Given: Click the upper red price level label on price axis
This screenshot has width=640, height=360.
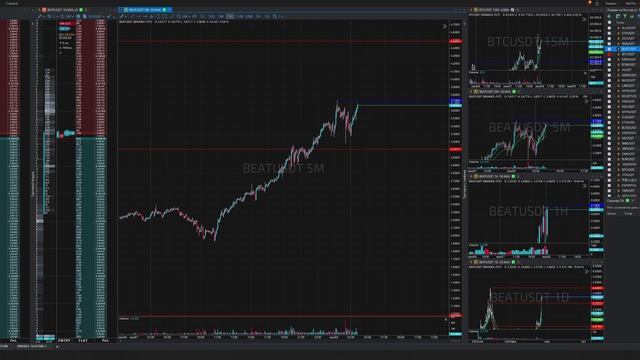Looking at the screenshot, I should (456, 41).
